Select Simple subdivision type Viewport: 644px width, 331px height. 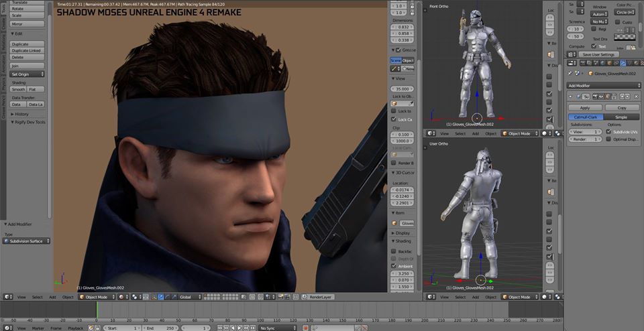pos(621,117)
